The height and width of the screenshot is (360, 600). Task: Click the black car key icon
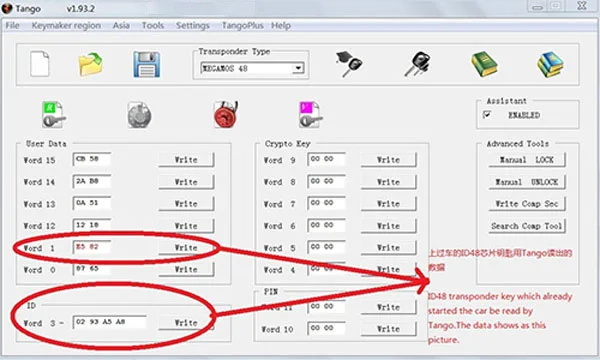point(417,64)
